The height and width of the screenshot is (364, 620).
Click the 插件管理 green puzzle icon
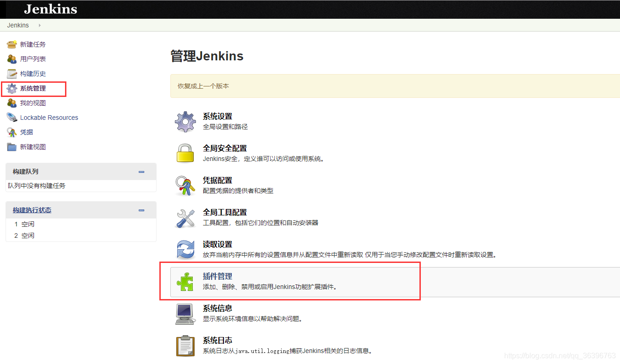185,282
